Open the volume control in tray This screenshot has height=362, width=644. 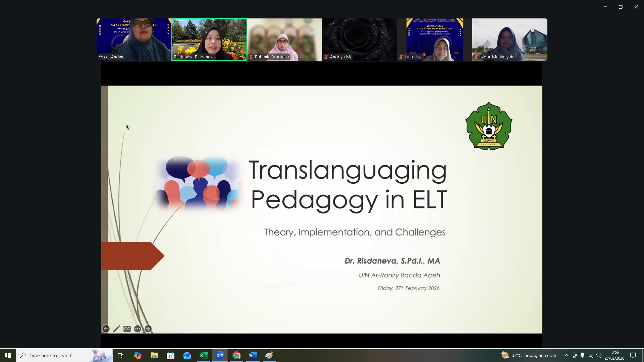599,355
